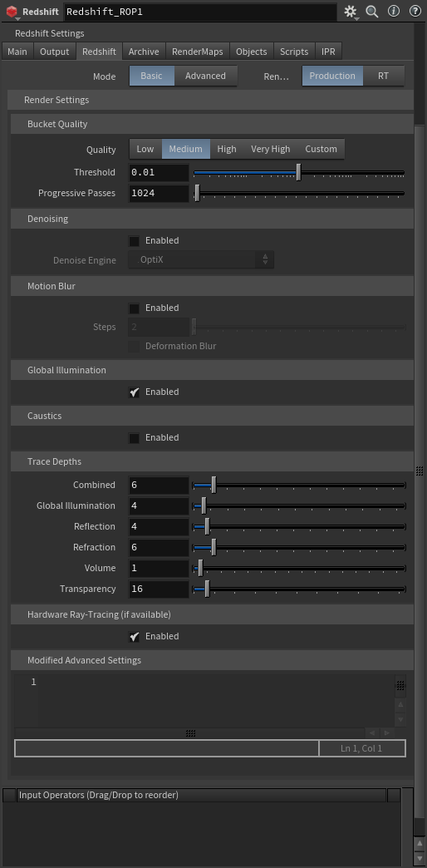Screen dimensions: 427x868
Task: Click the magnifier search icon
Action: pyautogui.click(x=372, y=12)
